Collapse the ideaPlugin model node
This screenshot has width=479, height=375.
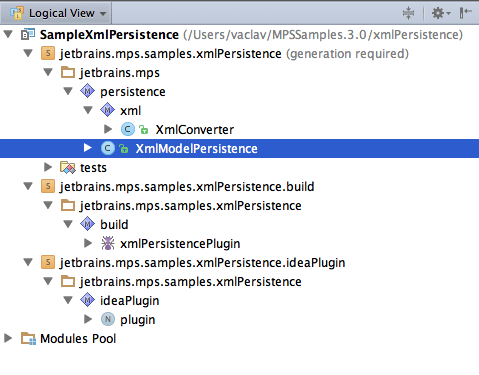point(68,300)
